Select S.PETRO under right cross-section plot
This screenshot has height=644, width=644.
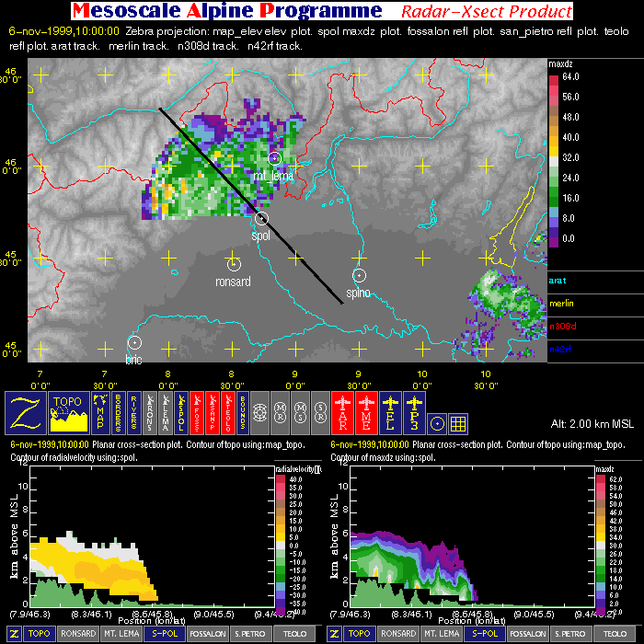point(570,634)
